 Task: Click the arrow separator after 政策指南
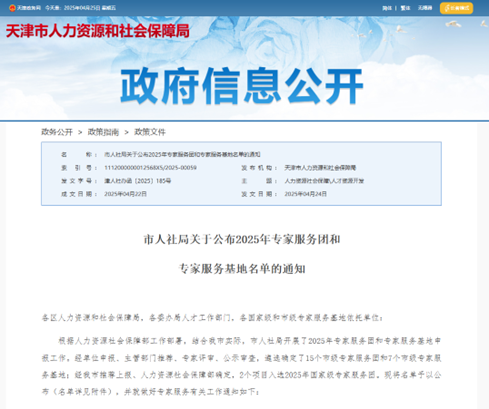(x=126, y=132)
